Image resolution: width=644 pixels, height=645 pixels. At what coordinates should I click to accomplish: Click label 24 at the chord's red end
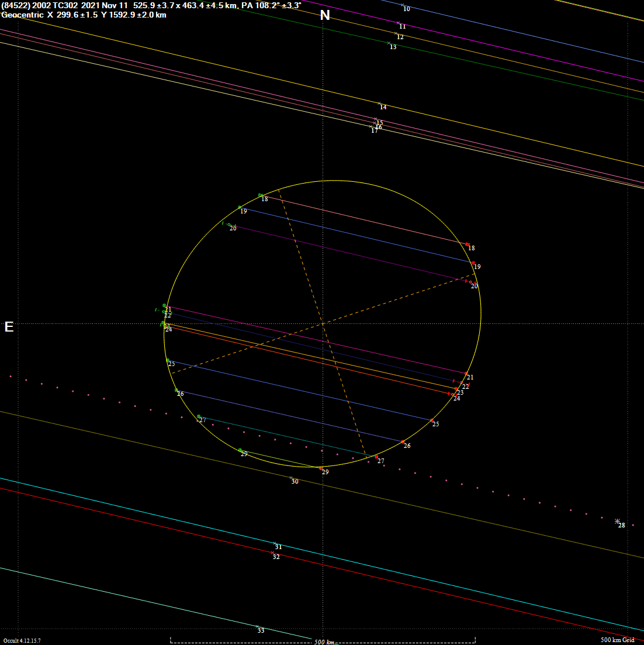[x=456, y=399]
